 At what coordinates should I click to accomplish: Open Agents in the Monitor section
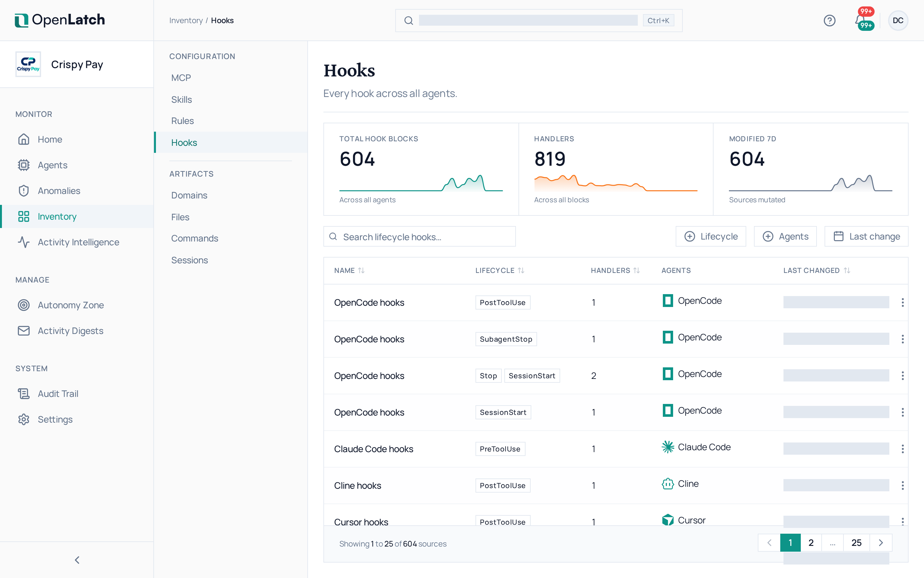[x=77, y=165]
